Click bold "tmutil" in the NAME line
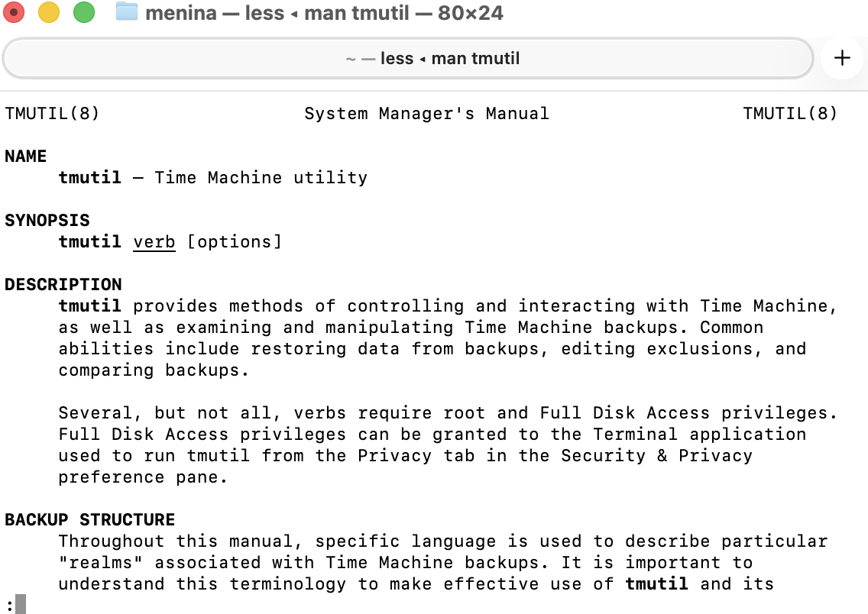 [x=89, y=177]
